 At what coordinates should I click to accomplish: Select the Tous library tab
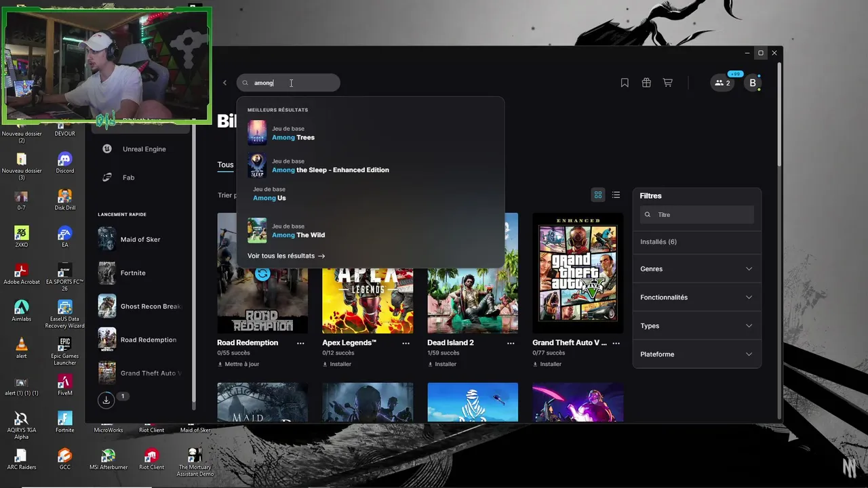225,165
